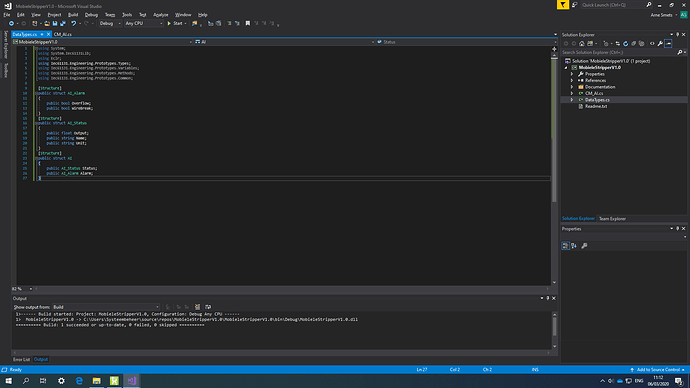Screen dimensions: 690x388
Task: Click Clear All icon in Output panel
Action: click(198, 307)
